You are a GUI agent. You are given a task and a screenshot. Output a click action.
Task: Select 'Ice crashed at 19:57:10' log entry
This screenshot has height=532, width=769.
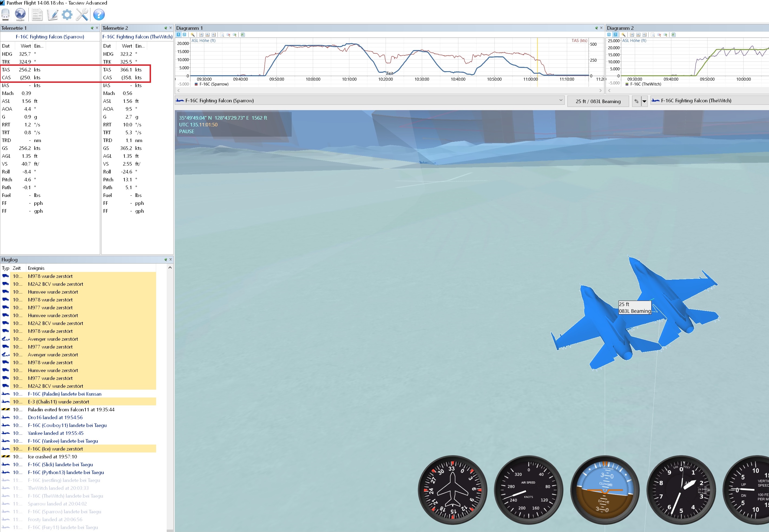coord(78,457)
